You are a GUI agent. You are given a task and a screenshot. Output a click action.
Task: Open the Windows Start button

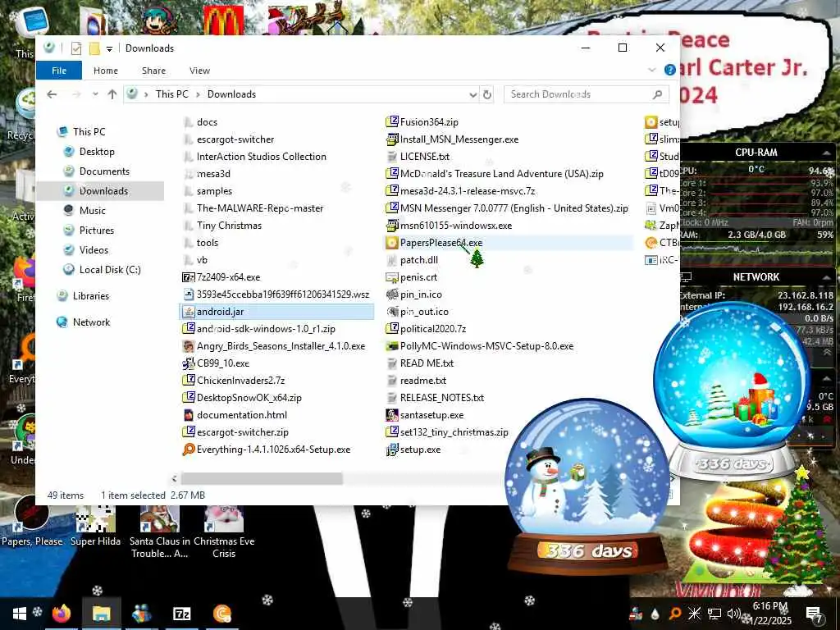pyautogui.click(x=20, y=614)
